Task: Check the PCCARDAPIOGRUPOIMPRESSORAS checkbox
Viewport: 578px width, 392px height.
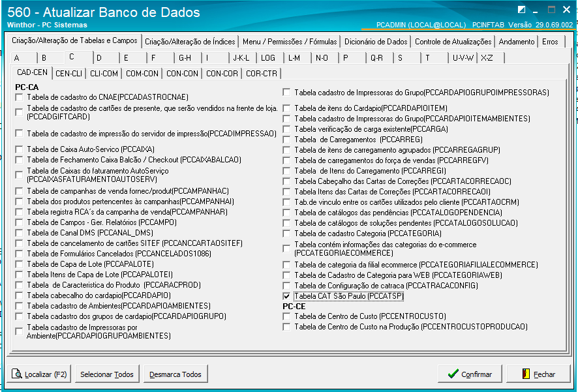Action: pos(286,93)
